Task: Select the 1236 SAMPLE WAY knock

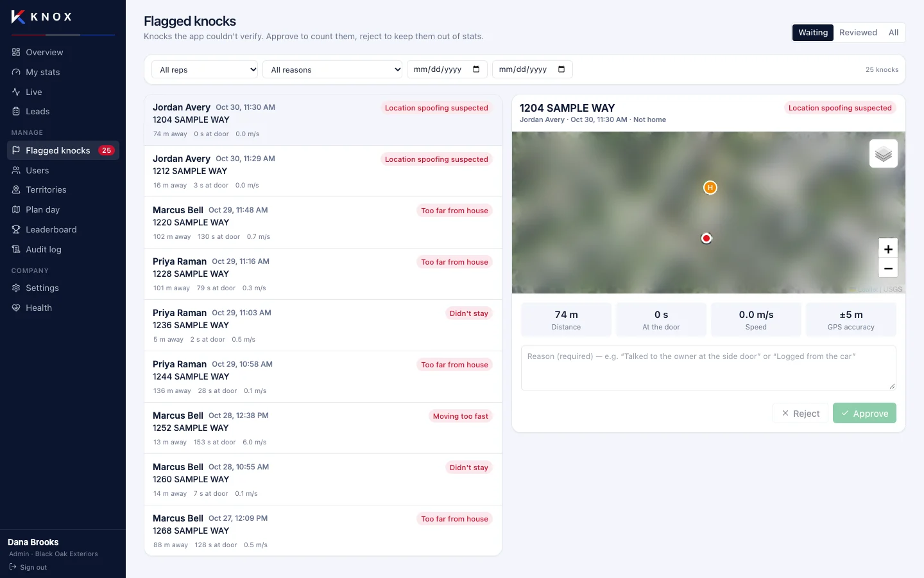Action: coord(323,326)
